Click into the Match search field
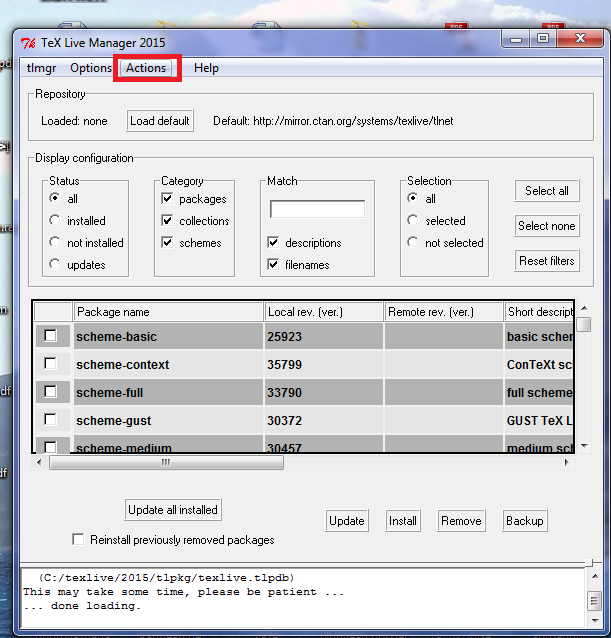This screenshot has width=611, height=638. click(x=317, y=210)
